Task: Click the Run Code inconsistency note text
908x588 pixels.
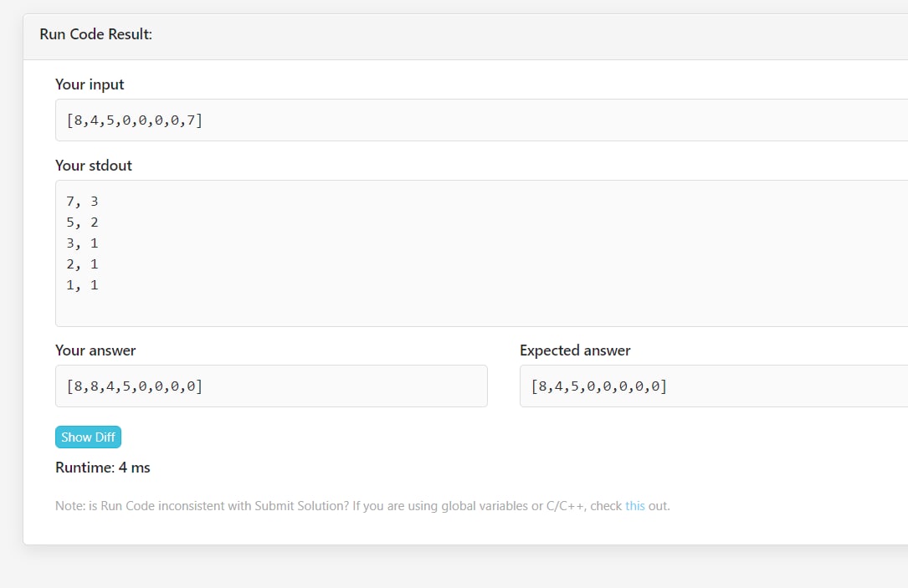Action: [362, 506]
